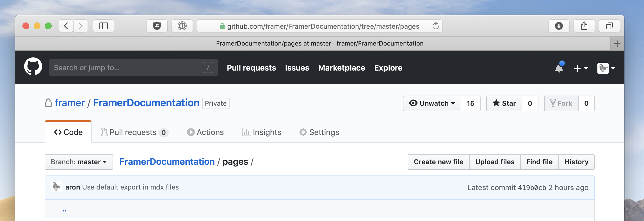
Task: Open the Settings repository tab
Action: click(x=319, y=132)
